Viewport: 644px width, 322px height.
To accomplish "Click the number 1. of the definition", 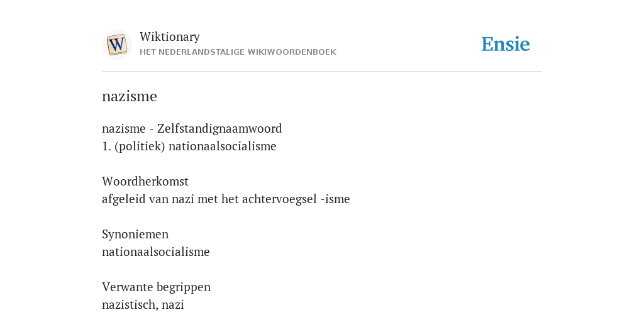I will [106, 146].
